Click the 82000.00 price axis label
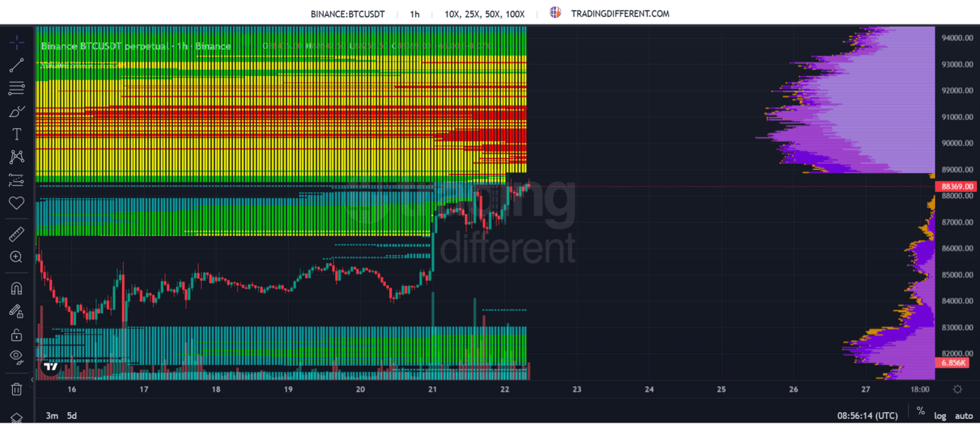980x425 pixels. click(957, 354)
